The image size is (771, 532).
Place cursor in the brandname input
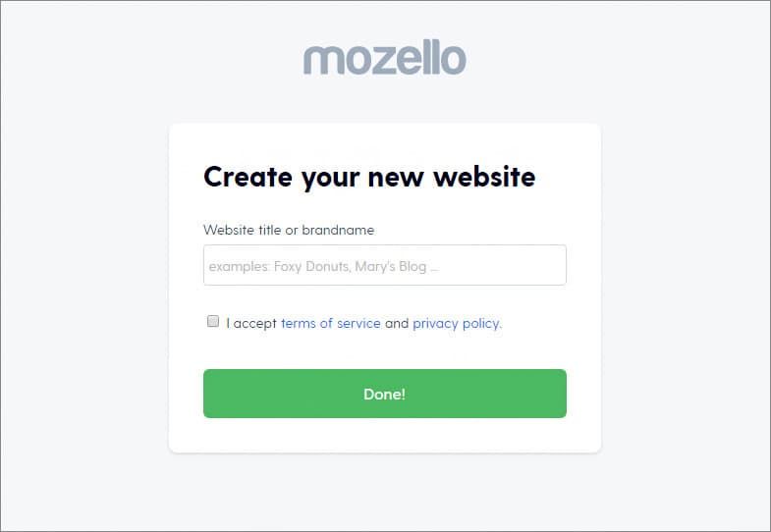tap(384, 265)
